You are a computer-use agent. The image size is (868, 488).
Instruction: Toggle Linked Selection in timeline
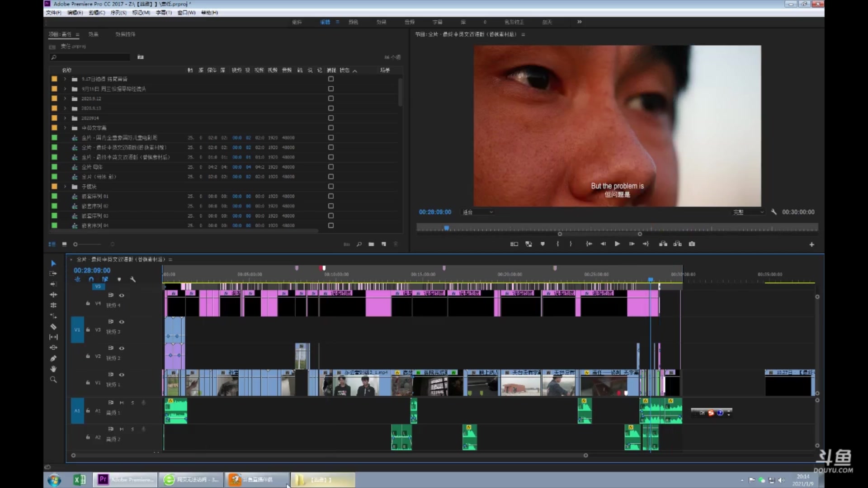pos(105,279)
